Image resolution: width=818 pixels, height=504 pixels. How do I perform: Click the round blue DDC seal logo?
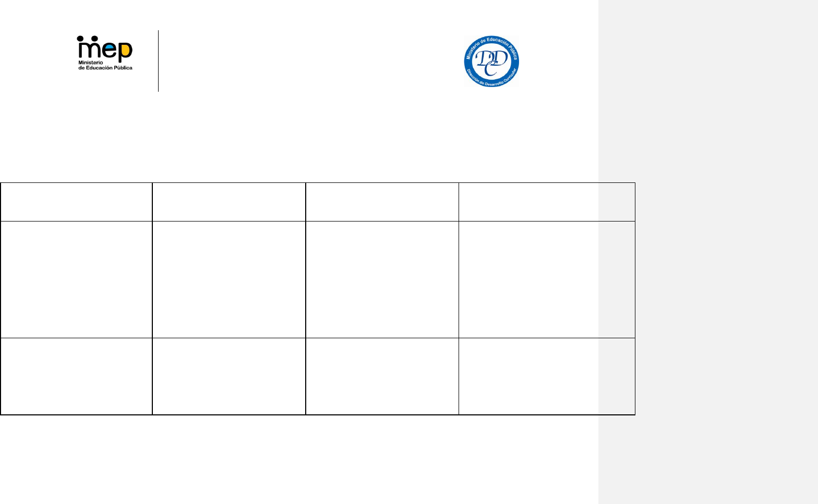pyautogui.click(x=491, y=62)
